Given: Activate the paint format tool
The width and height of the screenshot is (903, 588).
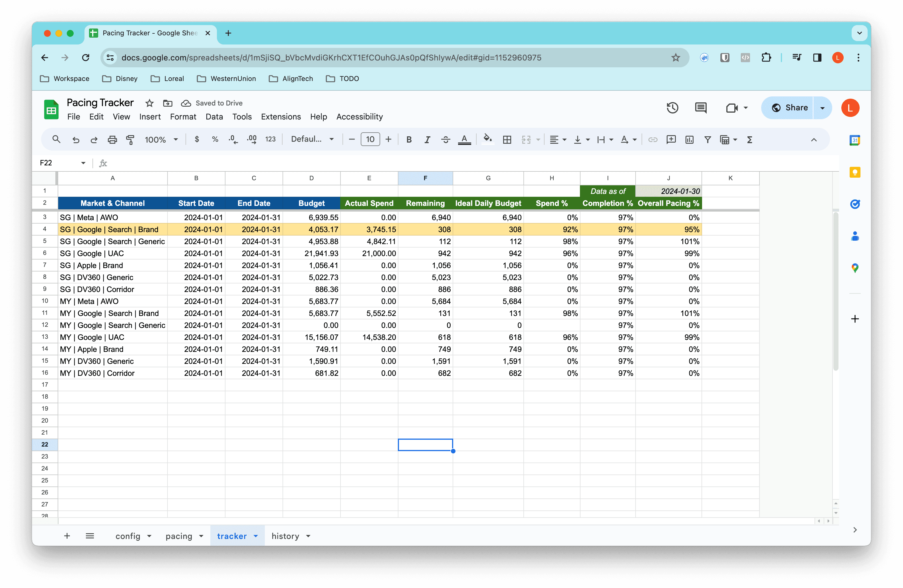Looking at the screenshot, I should pyautogui.click(x=130, y=139).
